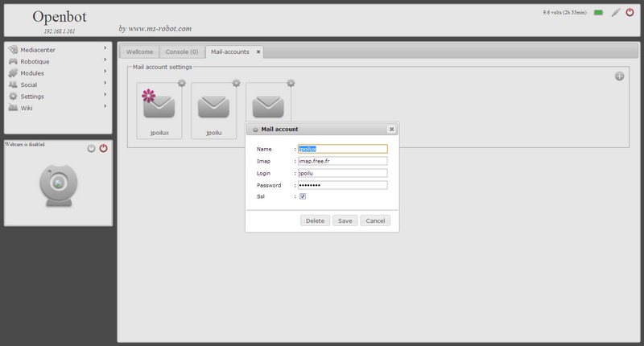Click the Imap server input field

click(x=342, y=161)
